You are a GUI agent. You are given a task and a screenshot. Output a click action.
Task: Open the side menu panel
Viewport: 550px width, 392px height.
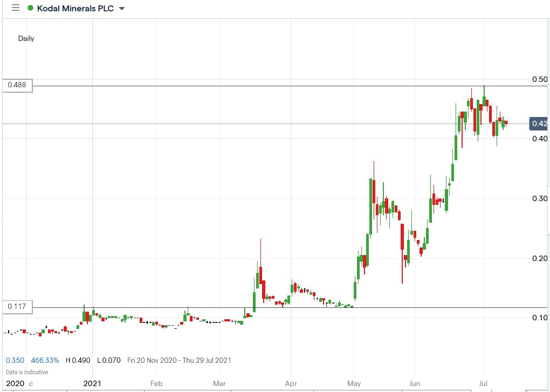click(15, 8)
